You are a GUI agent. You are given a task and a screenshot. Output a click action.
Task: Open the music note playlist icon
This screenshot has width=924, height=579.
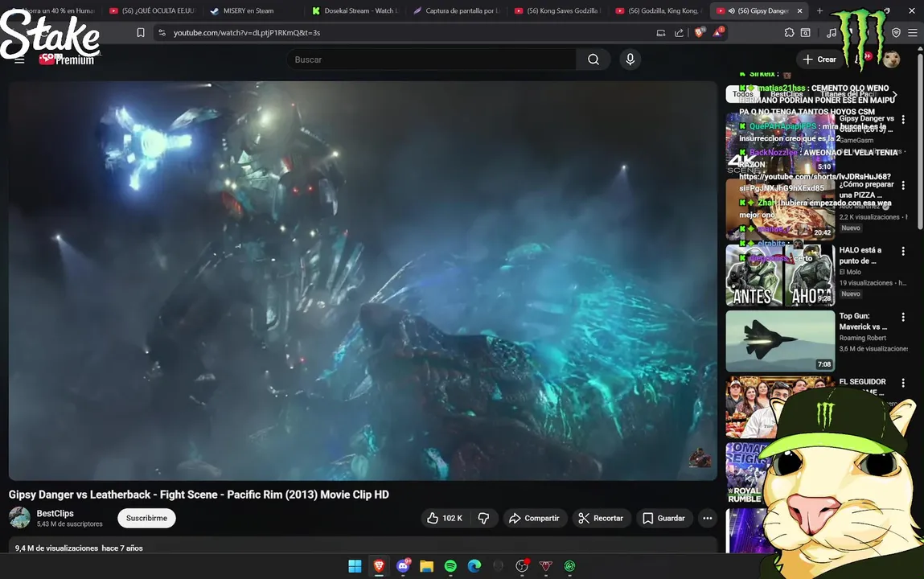tap(831, 33)
